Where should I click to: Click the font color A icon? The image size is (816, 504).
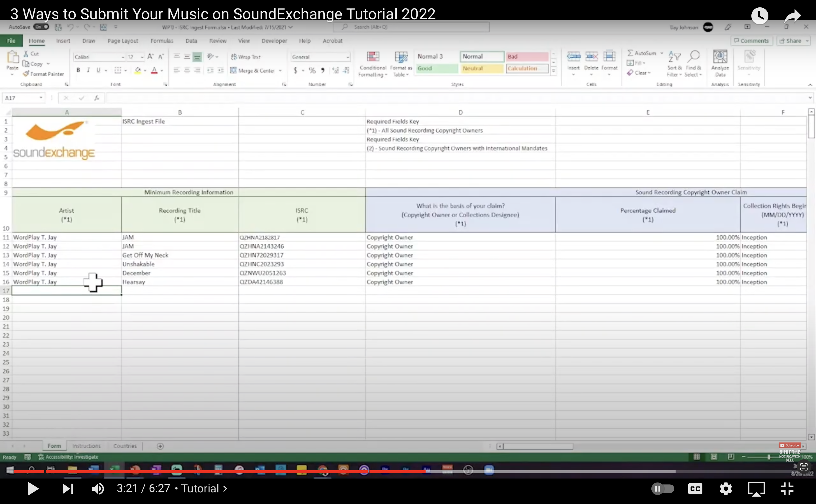154,70
